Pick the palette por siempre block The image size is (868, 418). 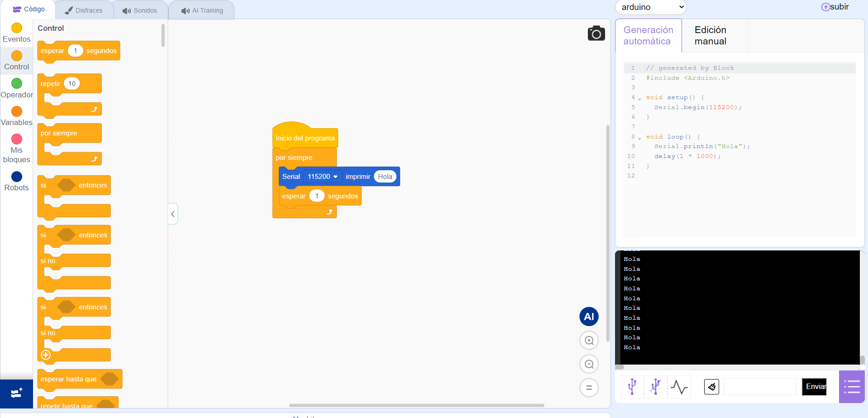click(69, 145)
